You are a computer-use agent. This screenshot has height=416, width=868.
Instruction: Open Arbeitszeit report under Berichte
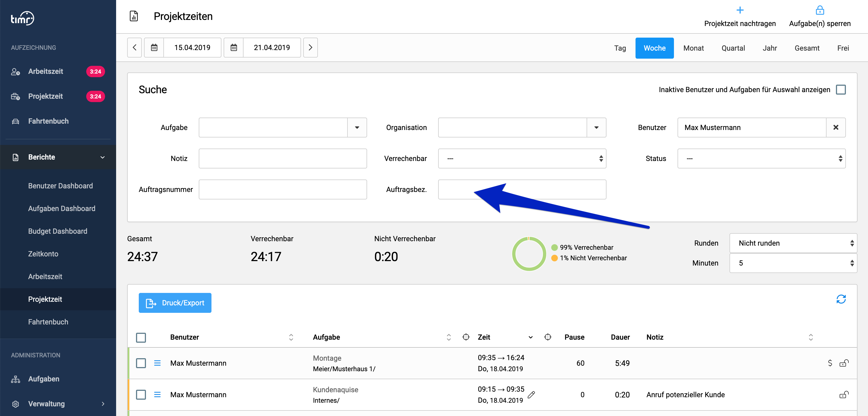pos(45,276)
